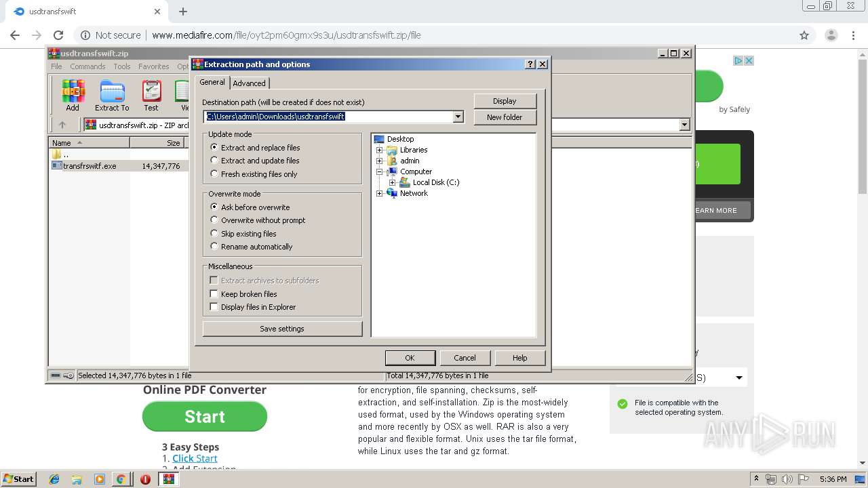The image size is (868, 488).
Task: Click the New folder button
Action: click(x=505, y=117)
